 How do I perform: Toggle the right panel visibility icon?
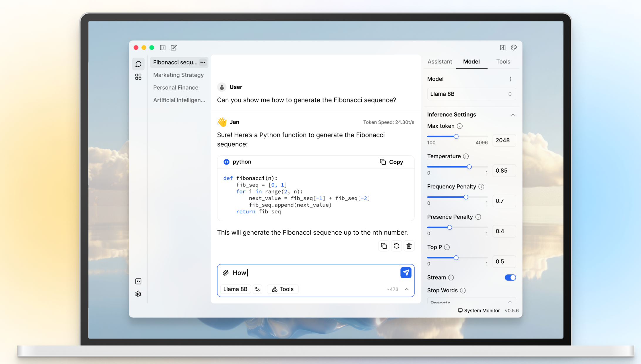pyautogui.click(x=502, y=48)
